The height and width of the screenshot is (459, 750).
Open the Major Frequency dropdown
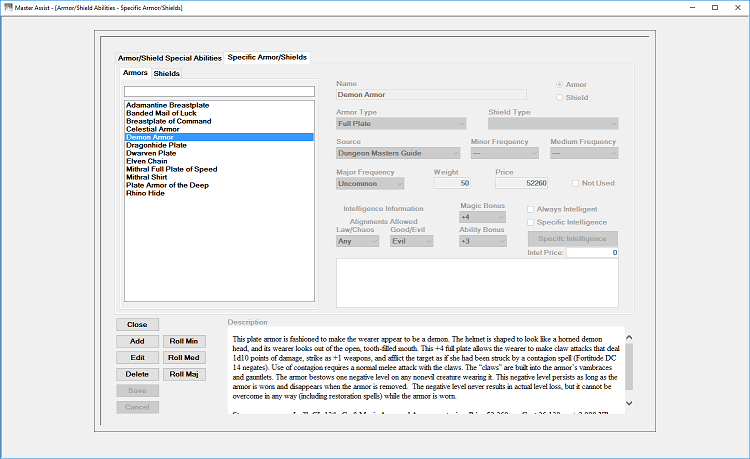(370, 184)
